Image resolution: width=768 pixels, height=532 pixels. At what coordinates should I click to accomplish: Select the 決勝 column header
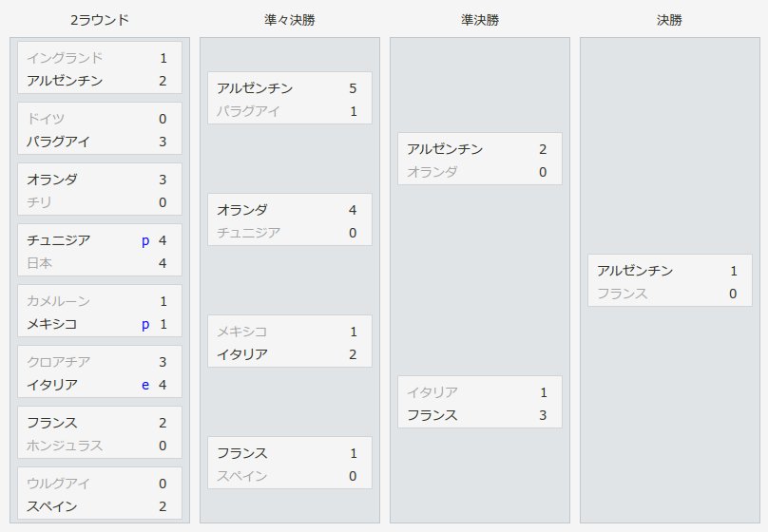click(x=669, y=20)
